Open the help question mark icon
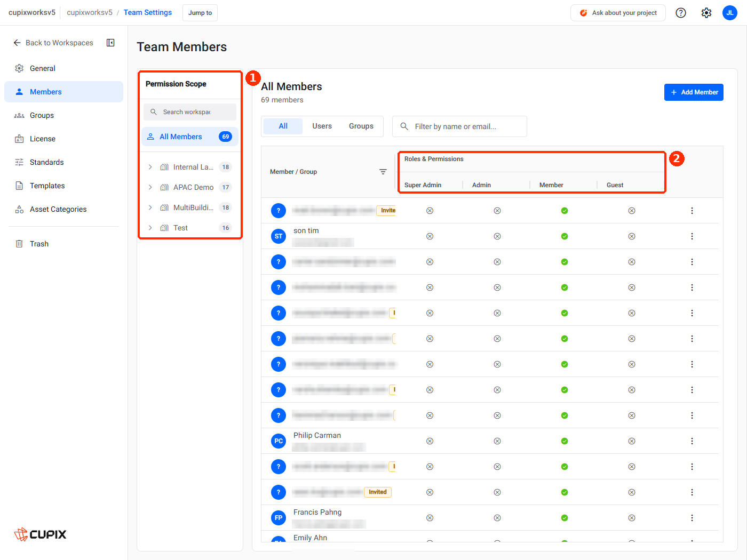 coord(681,13)
